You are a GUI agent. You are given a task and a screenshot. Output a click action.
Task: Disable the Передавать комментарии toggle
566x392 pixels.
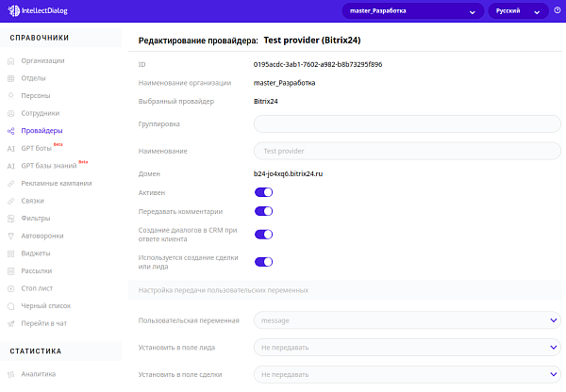click(264, 212)
